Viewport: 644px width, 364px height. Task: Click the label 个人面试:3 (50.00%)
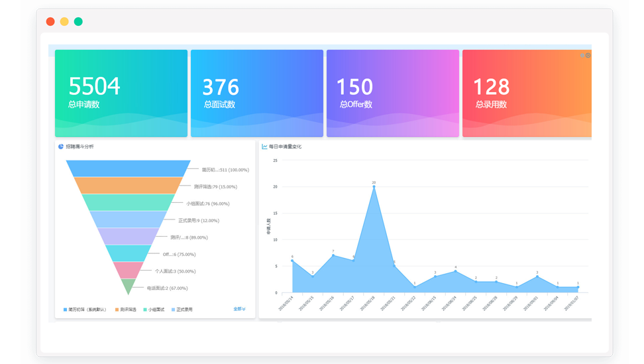point(176,271)
